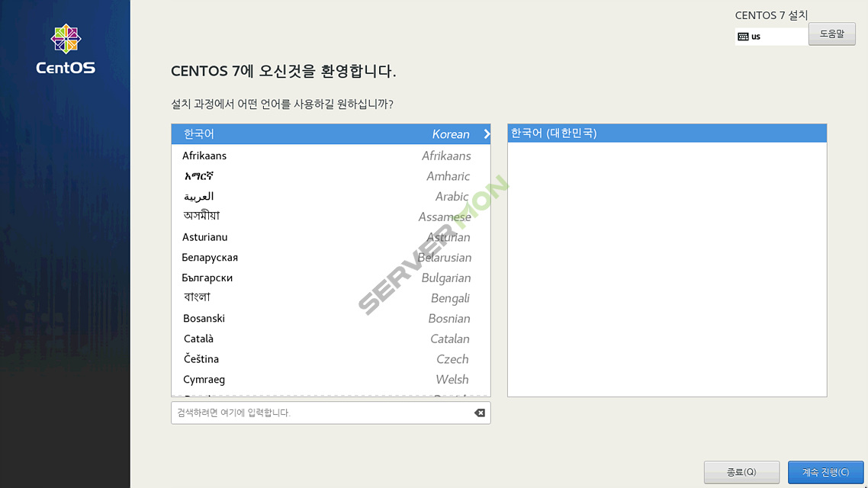Select the Amharic language row
Viewport: 868px width, 488px height.
click(330, 176)
